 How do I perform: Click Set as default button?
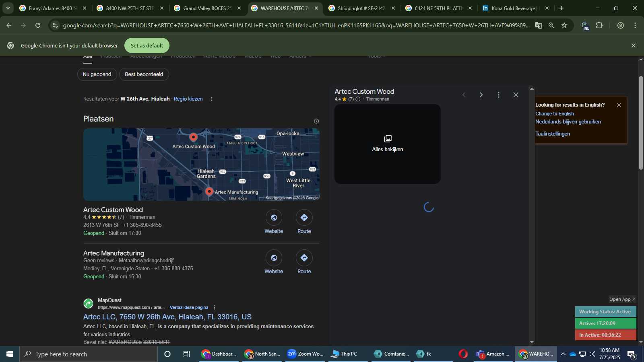click(x=147, y=45)
